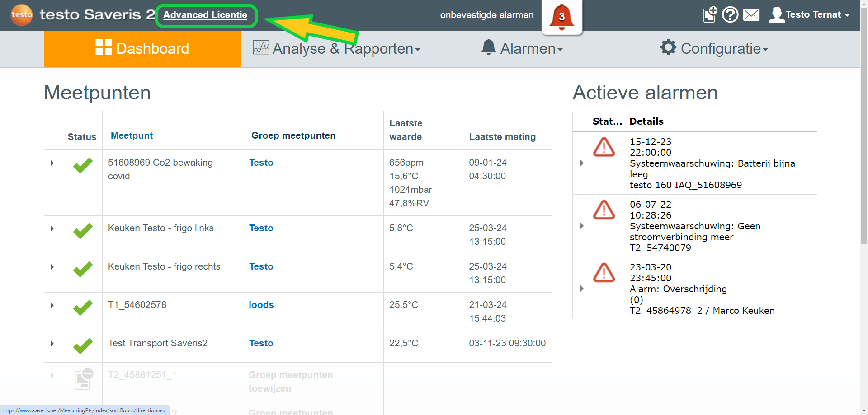Open the help question mark icon
Screen dimensions: 868x415
[730, 14]
